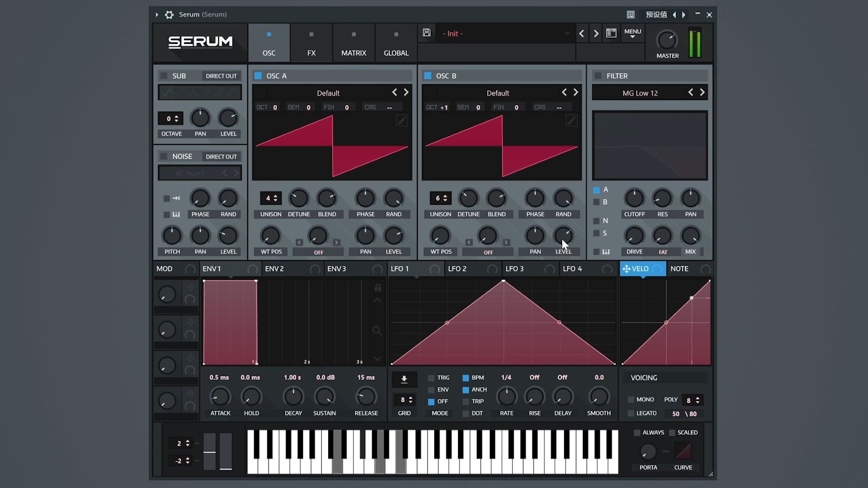Click the filter response display
Screen dimensions: 868x488
650,145
